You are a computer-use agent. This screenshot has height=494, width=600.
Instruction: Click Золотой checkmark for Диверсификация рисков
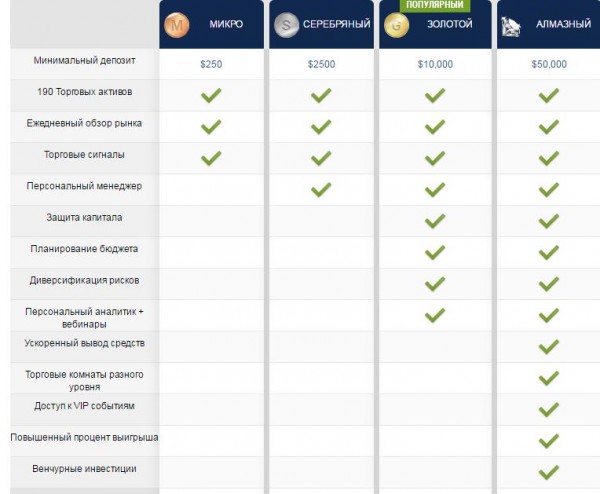(x=435, y=284)
